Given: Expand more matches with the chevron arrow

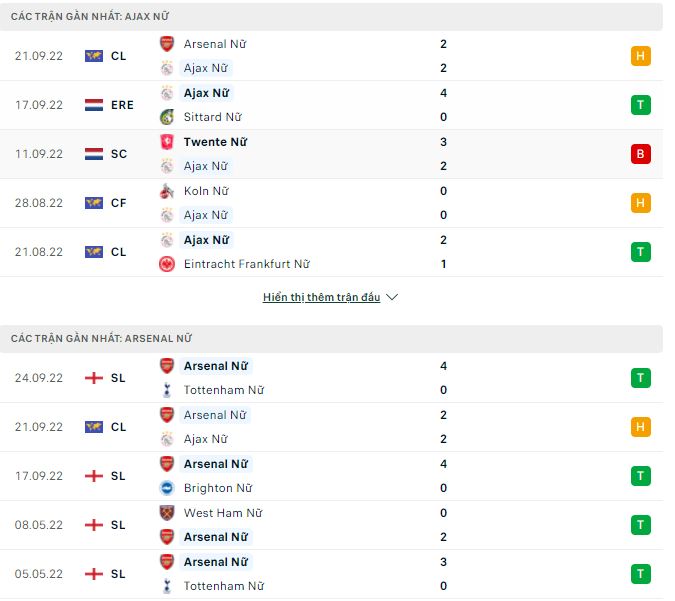Looking at the screenshot, I should coord(392,298).
